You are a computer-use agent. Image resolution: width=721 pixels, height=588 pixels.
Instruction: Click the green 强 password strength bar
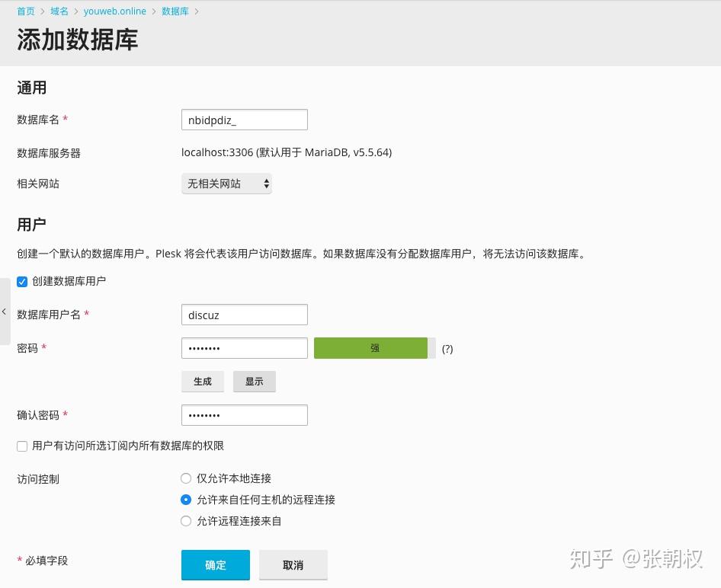pos(375,348)
